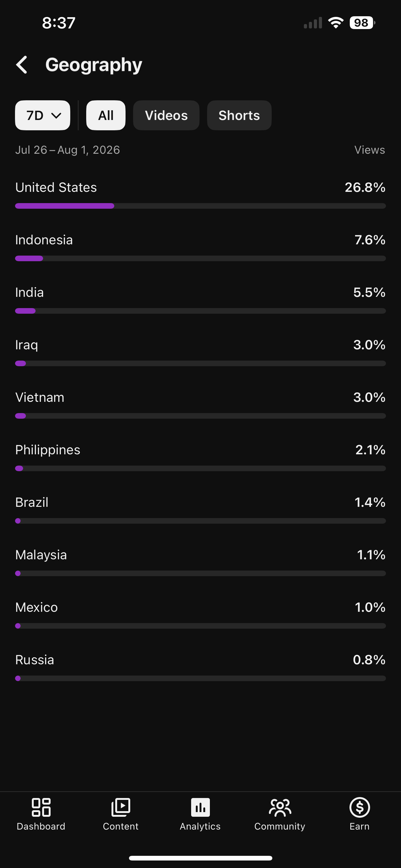Open the India country entry

(200, 300)
